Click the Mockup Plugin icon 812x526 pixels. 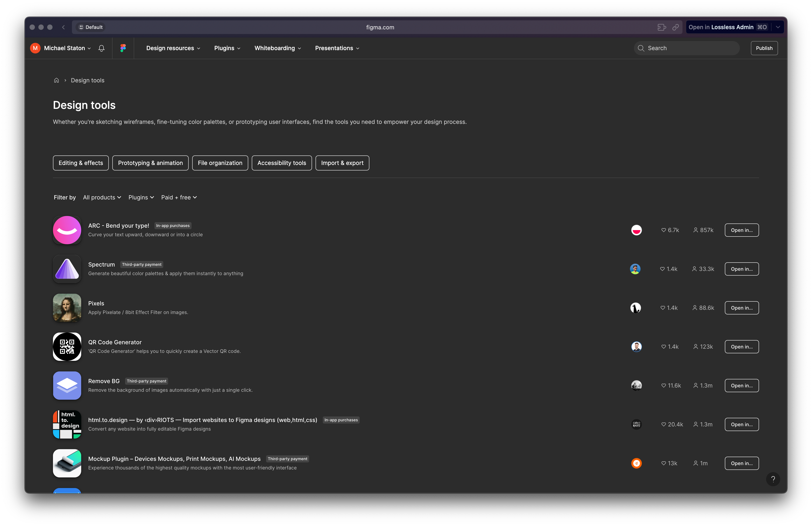click(x=67, y=464)
